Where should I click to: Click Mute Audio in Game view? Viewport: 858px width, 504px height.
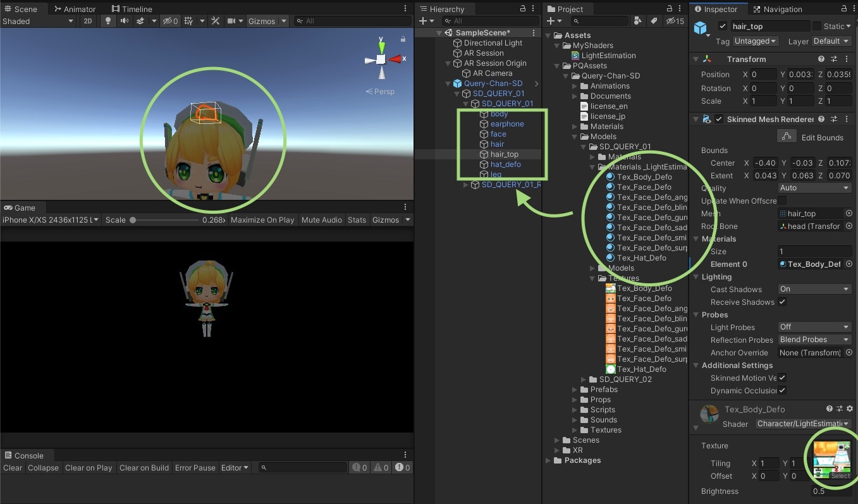[x=322, y=220]
